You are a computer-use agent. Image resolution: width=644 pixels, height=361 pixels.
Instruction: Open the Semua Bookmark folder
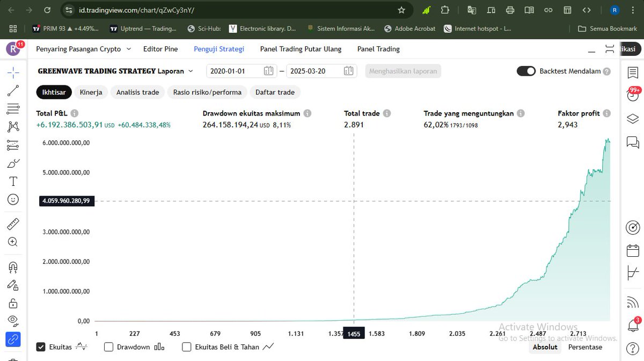click(608, 28)
